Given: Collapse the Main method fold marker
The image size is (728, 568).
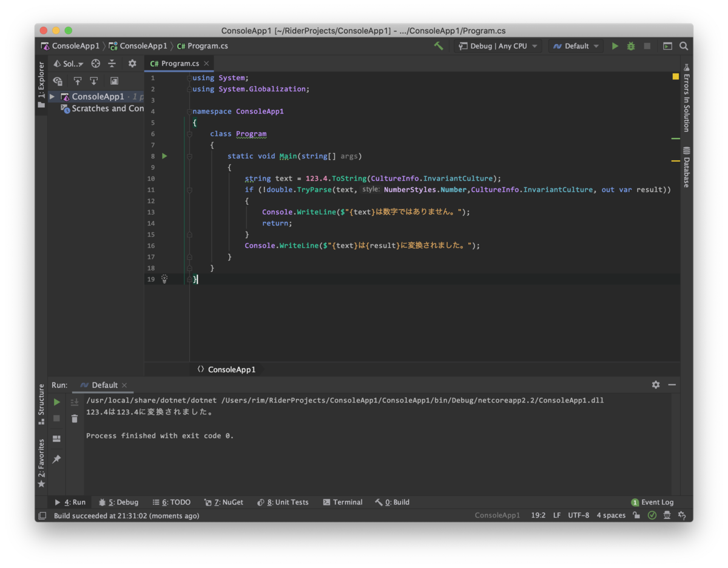Looking at the screenshot, I should (189, 156).
